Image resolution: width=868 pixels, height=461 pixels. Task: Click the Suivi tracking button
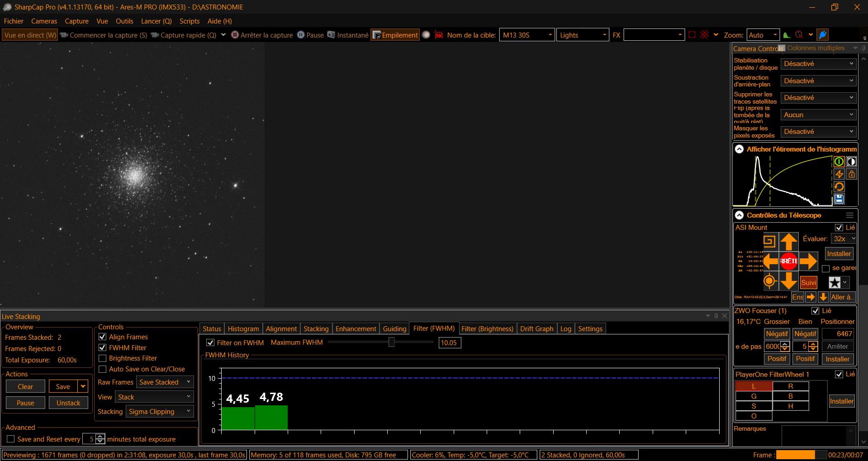(x=809, y=283)
